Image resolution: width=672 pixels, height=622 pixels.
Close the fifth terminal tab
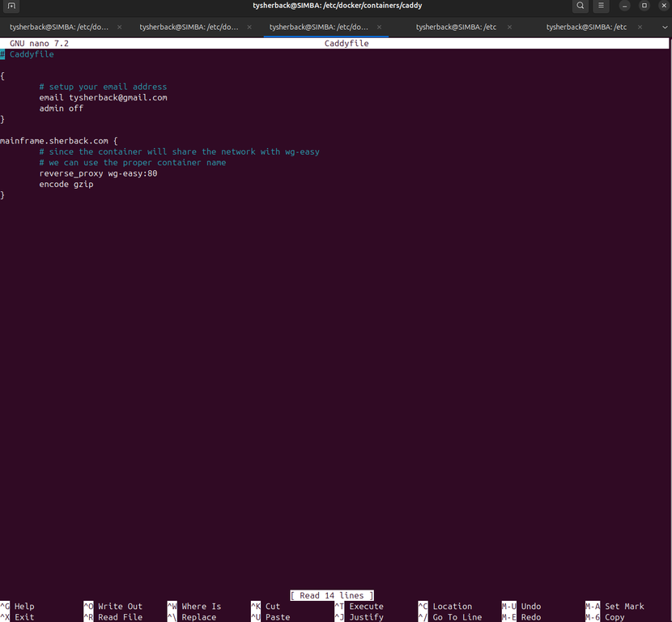tap(640, 27)
